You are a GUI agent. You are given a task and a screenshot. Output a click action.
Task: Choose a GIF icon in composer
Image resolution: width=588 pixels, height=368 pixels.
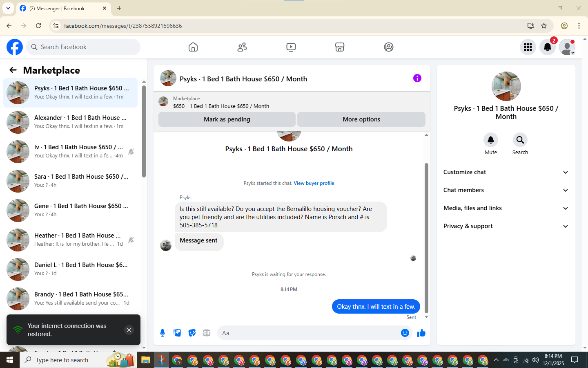pos(207,333)
